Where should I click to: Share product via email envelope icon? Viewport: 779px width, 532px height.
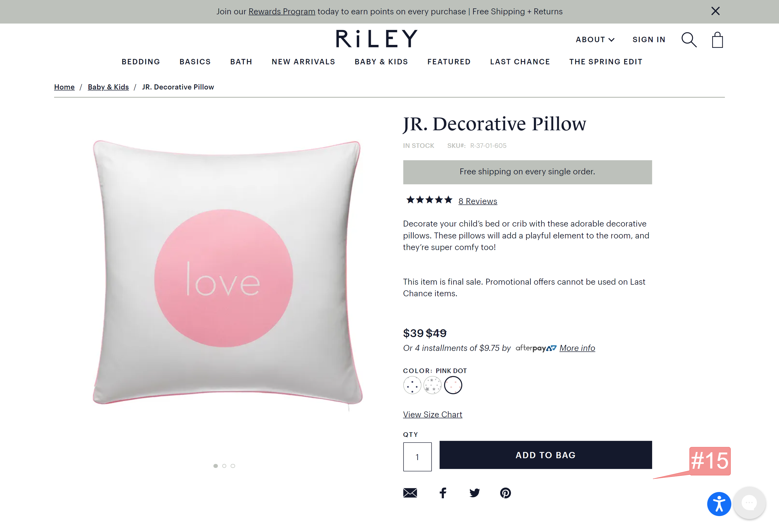[x=410, y=493]
